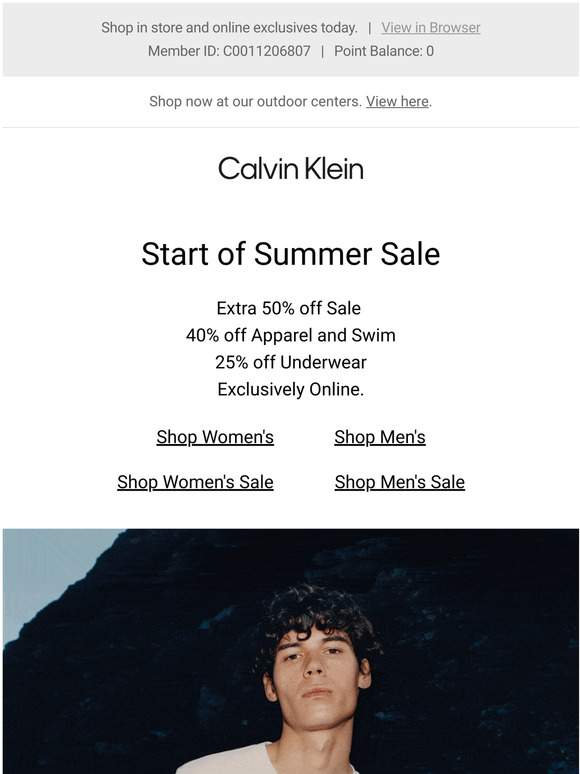The height and width of the screenshot is (774, 580).
Task: Click the Calvin Klein logo
Action: pos(291,169)
